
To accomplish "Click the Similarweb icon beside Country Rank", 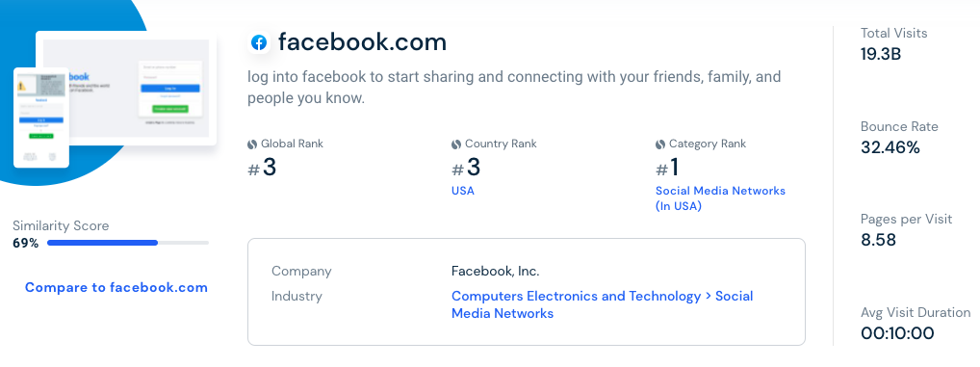I will point(456,144).
